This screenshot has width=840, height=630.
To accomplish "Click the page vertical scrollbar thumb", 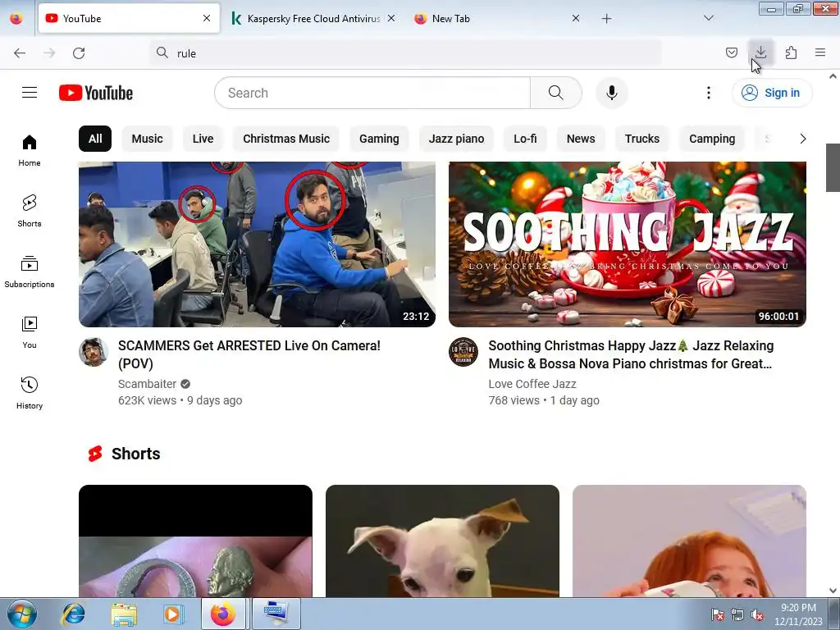I will (833, 167).
